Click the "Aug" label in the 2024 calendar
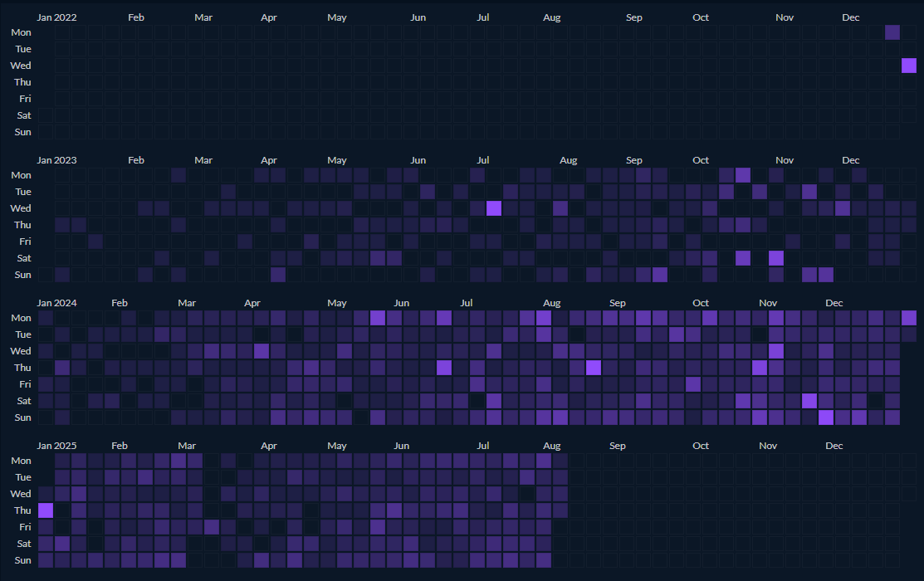Viewport: 924px width, 581px height. (551, 302)
